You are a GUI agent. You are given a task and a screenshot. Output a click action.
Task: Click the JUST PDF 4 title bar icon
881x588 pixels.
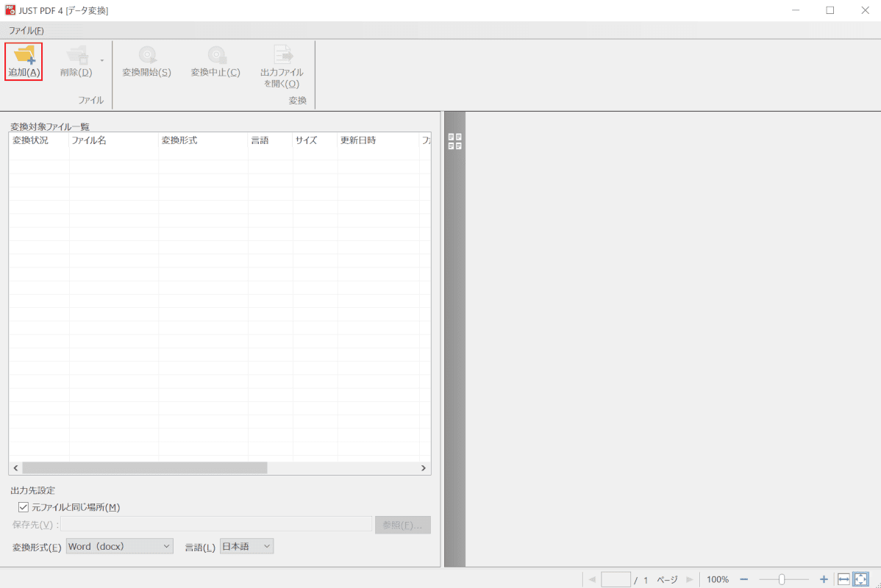tap(10, 10)
